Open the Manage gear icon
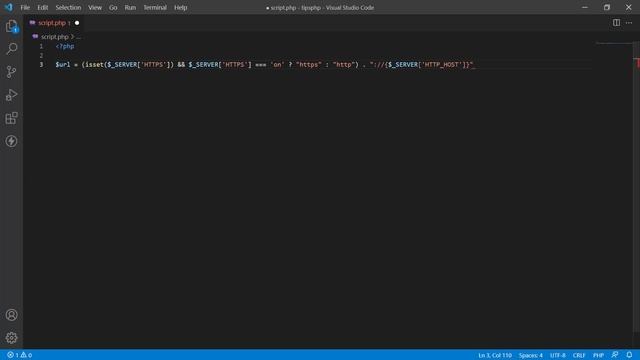 [x=11, y=338]
